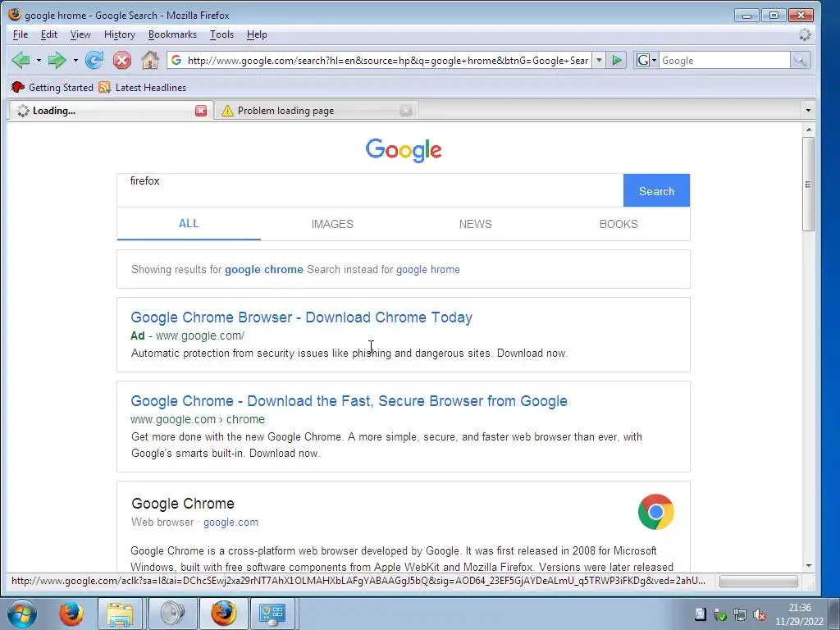
Task: Open the Download the Fast, Secure Browser result
Action: 349,400
